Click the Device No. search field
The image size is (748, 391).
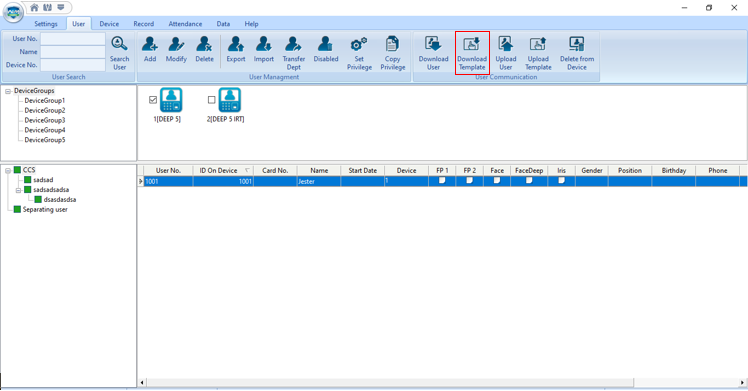pos(73,64)
